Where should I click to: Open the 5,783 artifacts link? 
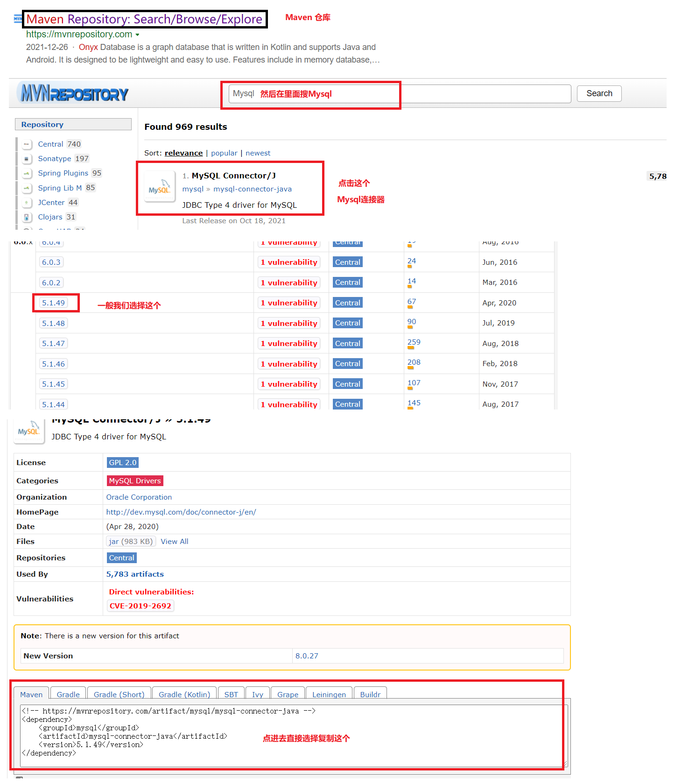click(135, 574)
